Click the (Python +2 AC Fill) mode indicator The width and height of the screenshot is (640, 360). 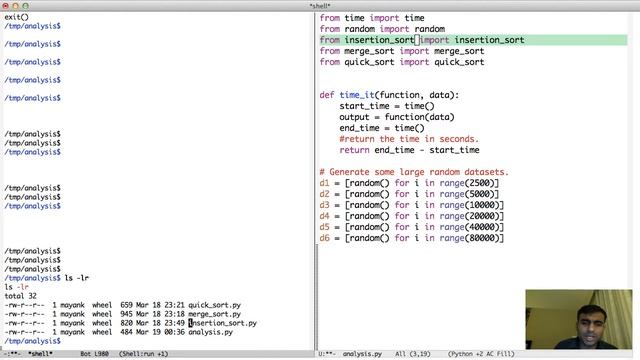click(x=481, y=354)
